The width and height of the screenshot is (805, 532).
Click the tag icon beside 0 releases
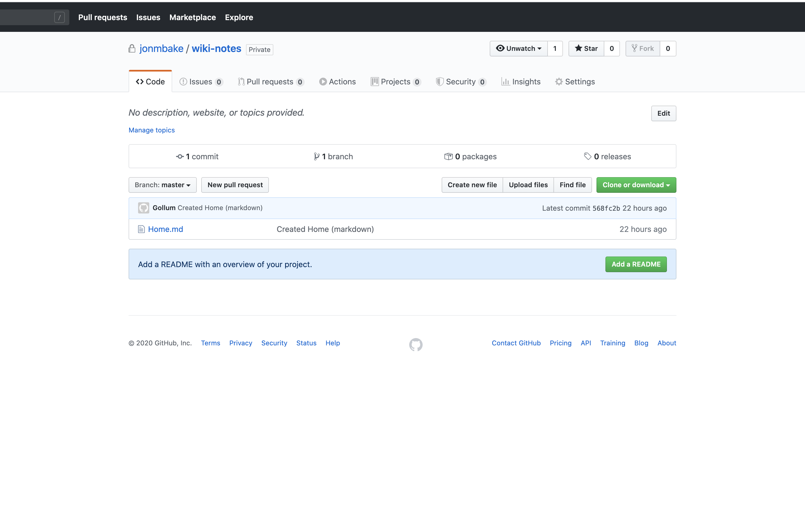[x=588, y=156]
